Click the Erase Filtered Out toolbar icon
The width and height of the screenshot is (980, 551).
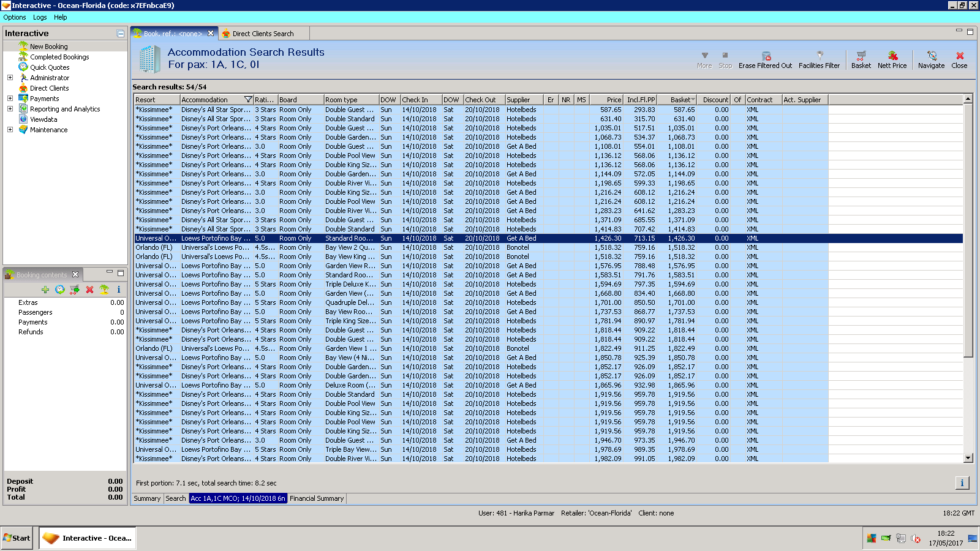(766, 56)
